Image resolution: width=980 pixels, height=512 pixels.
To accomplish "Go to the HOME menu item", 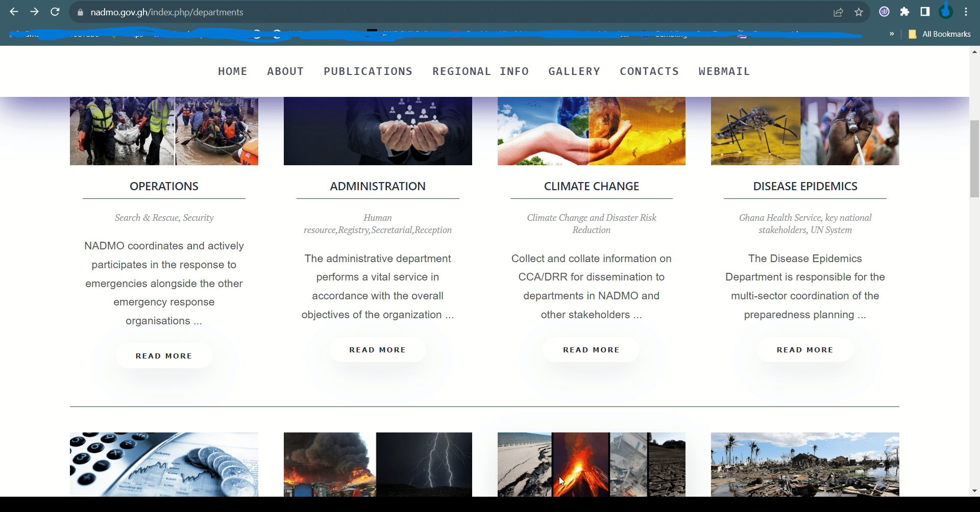I will pyautogui.click(x=232, y=71).
